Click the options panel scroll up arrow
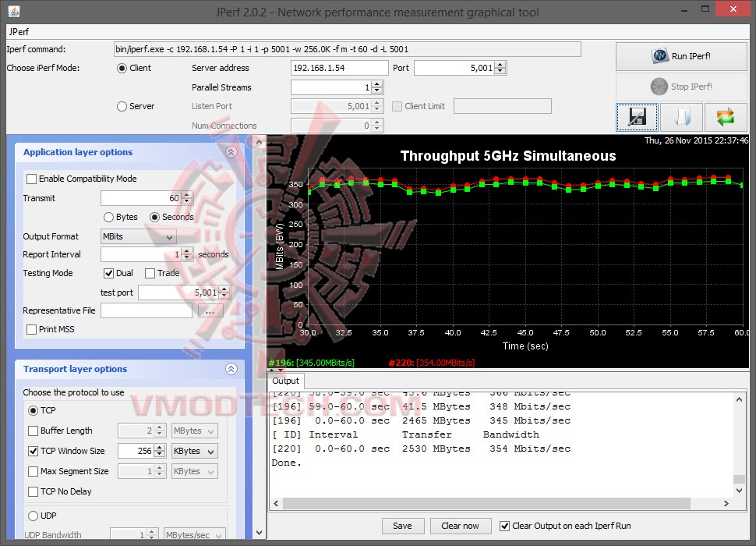The image size is (756, 546). tap(259, 142)
